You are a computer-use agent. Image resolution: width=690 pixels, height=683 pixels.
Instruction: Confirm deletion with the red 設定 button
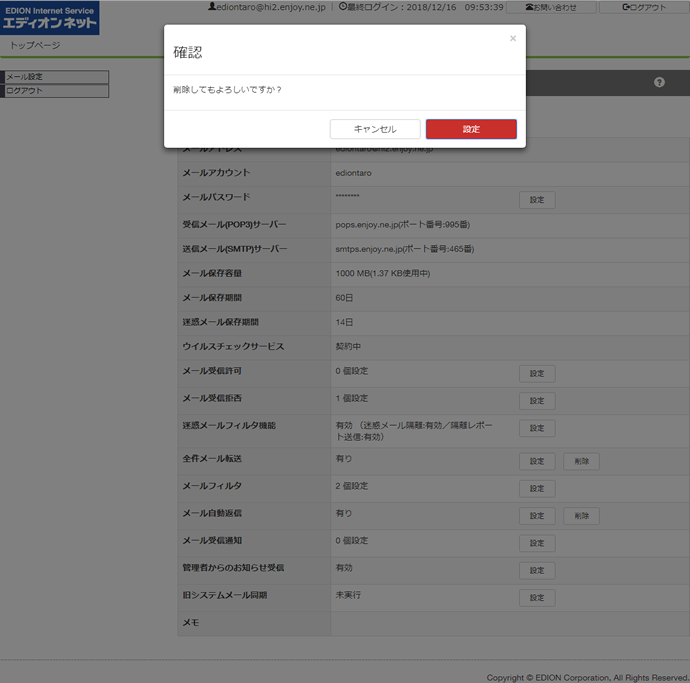[471, 129]
